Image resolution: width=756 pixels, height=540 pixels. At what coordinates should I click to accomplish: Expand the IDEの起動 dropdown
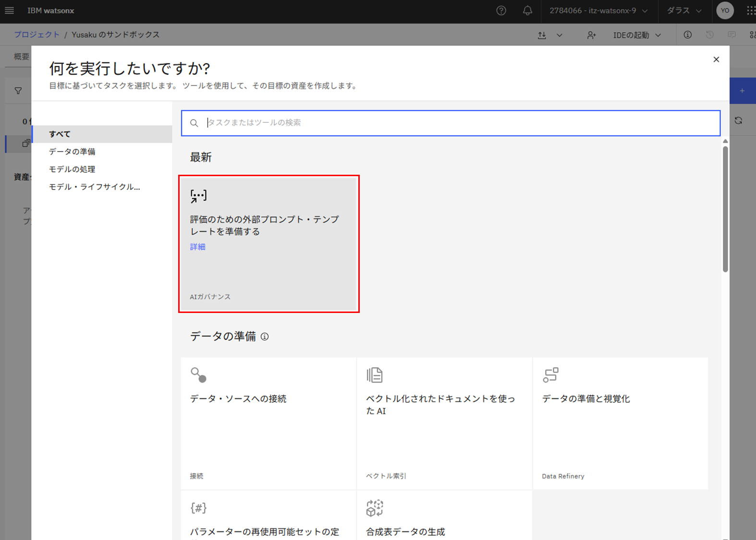click(x=637, y=35)
